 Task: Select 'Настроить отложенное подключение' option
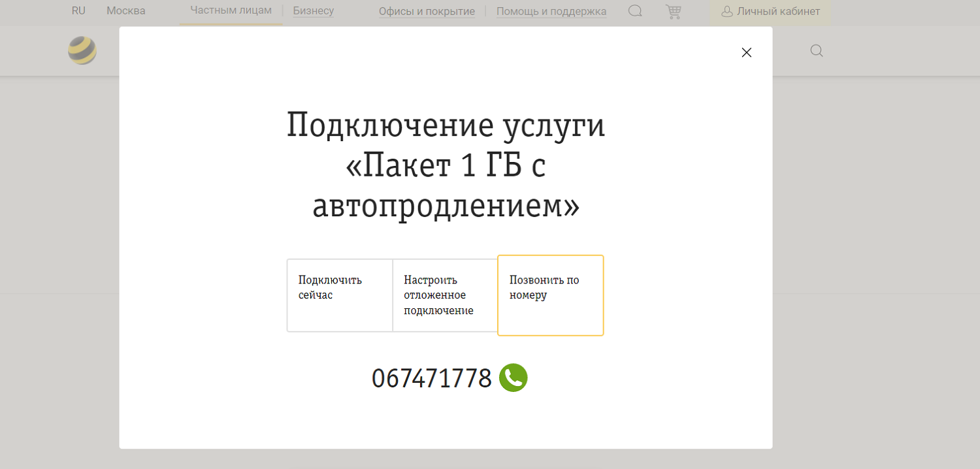tap(445, 295)
